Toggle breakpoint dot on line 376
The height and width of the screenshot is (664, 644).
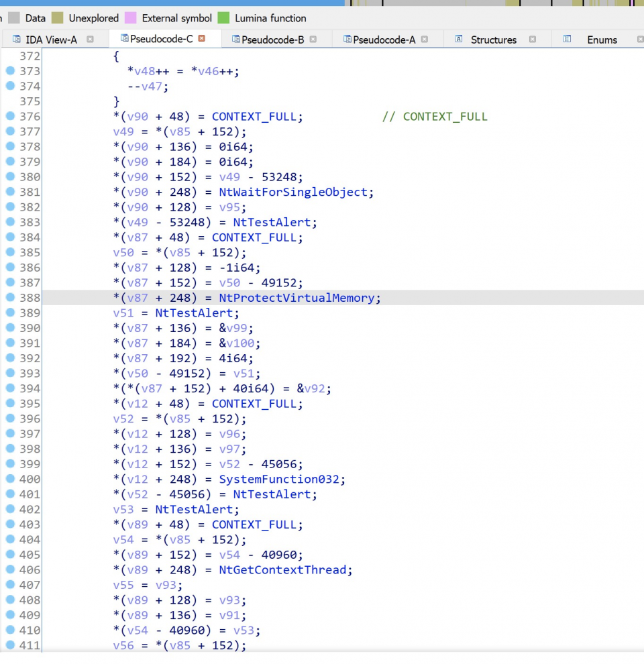(x=11, y=115)
